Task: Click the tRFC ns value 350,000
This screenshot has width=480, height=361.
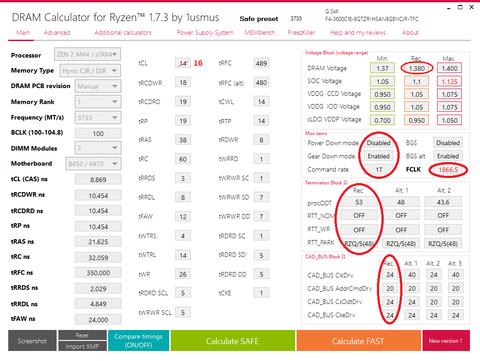Action: 98,273
